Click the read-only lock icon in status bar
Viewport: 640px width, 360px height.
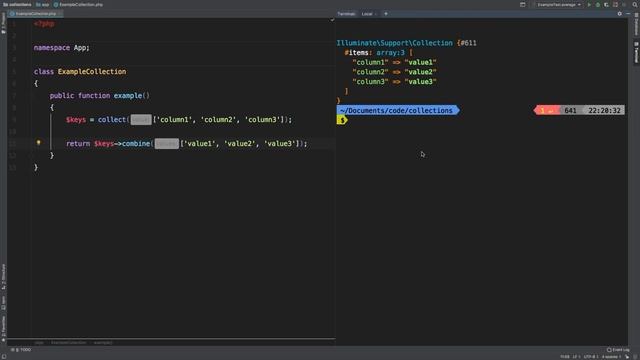[x=627, y=357]
